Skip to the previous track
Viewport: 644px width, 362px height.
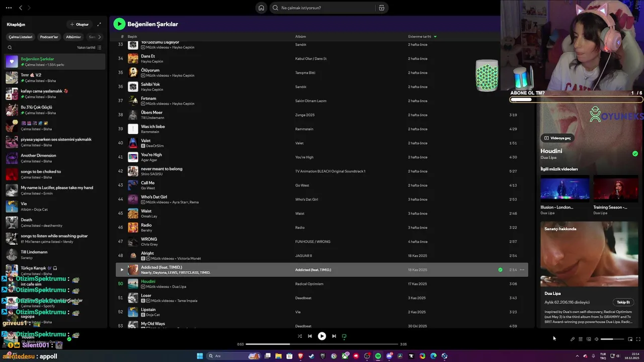[x=310, y=336]
